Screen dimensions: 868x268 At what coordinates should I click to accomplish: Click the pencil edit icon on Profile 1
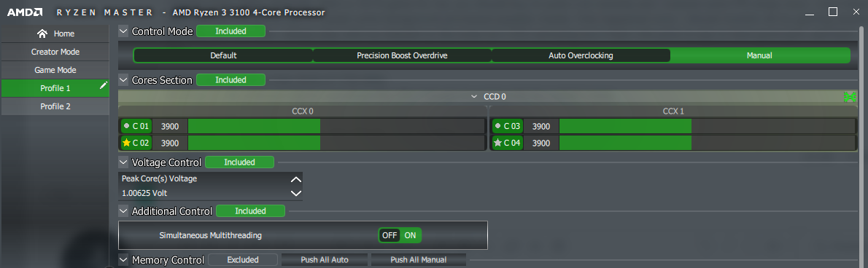pyautogui.click(x=103, y=85)
